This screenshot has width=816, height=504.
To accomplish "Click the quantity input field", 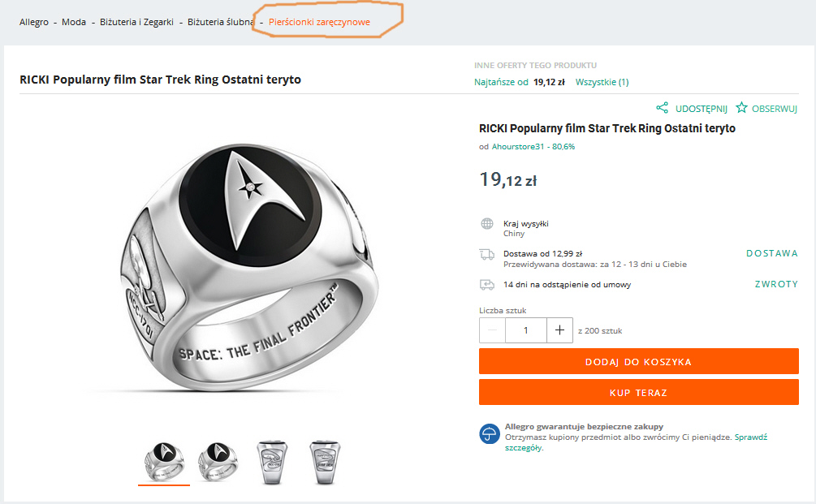I will pos(525,330).
